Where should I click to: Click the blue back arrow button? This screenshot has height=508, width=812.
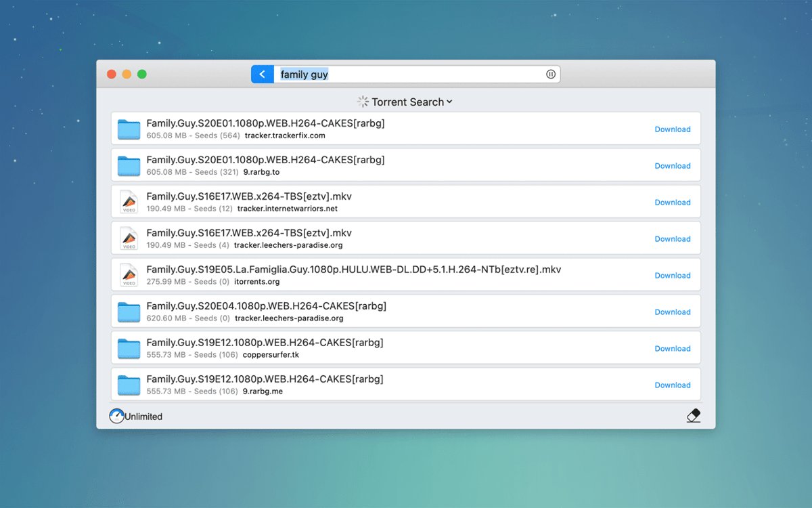[263, 75]
